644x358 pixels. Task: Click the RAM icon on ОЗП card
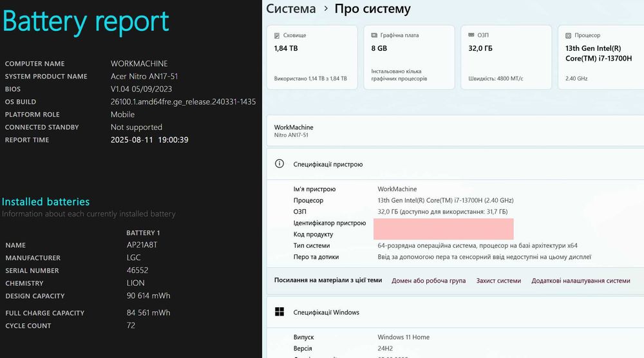coord(471,35)
